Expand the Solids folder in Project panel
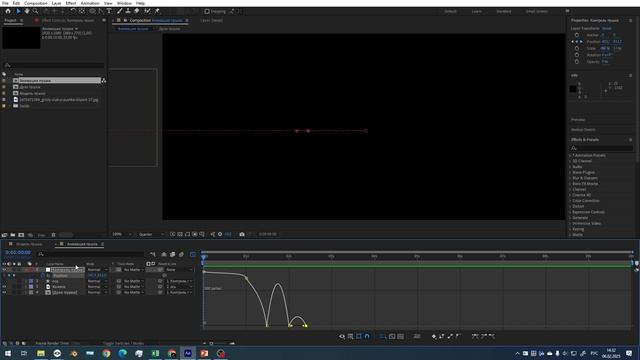 point(10,106)
